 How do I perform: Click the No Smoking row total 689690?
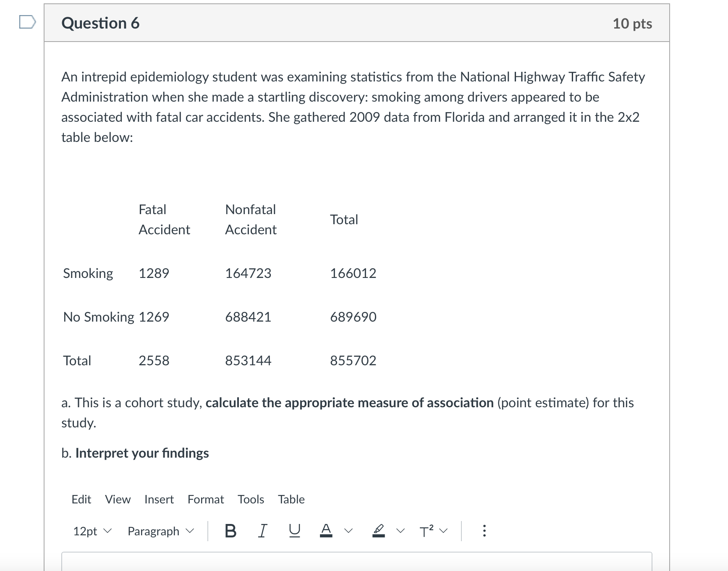pyautogui.click(x=353, y=317)
